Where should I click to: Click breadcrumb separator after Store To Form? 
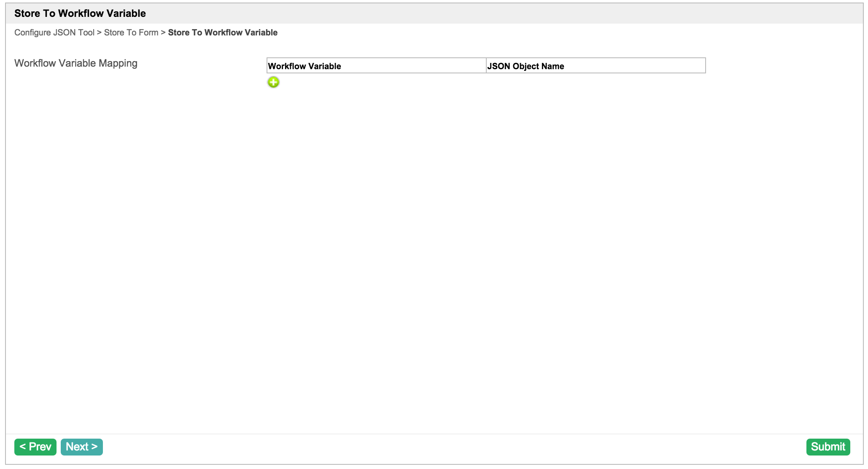click(163, 32)
